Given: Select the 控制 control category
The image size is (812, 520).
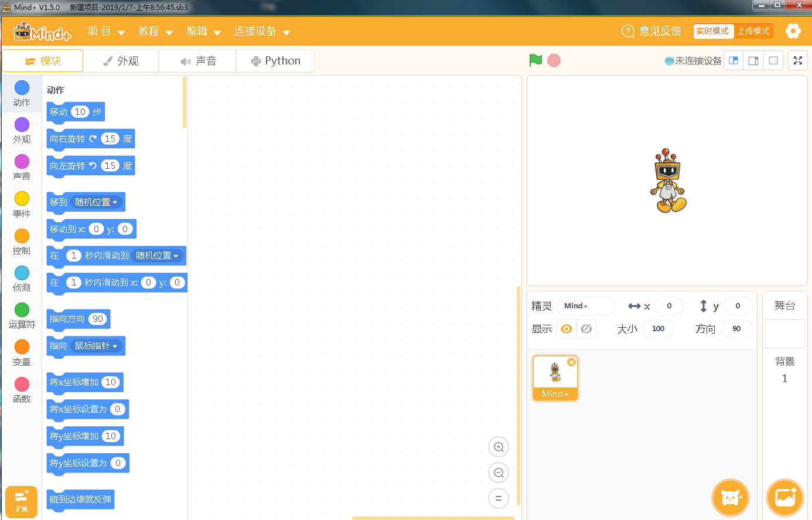Looking at the screenshot, I should 22,242.
